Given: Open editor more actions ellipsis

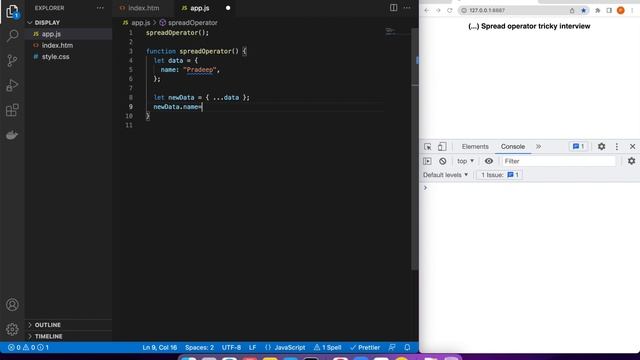Looking at the screenshot, I should tap(407, 8).
